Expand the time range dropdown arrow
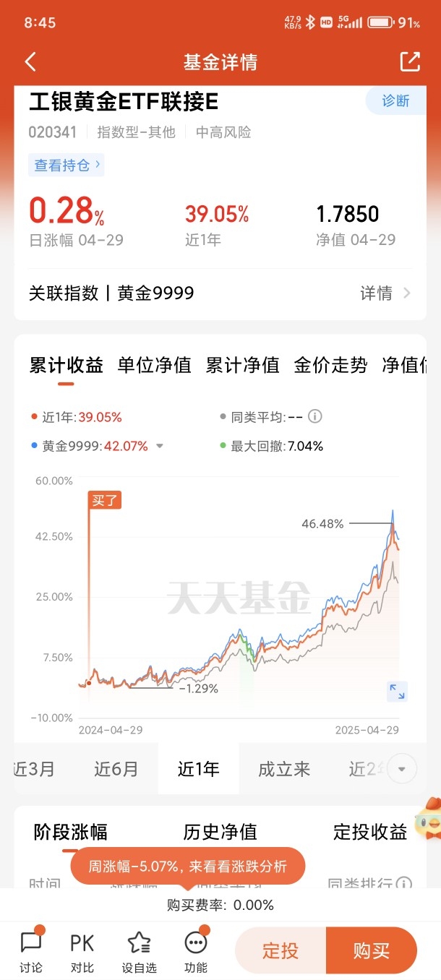 tap(402, 768)
